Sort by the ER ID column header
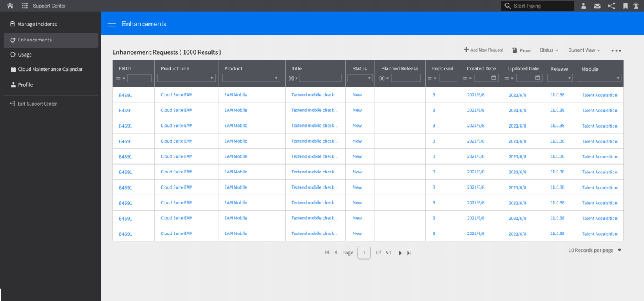The image size is (644, 301). tap(125, 68)
